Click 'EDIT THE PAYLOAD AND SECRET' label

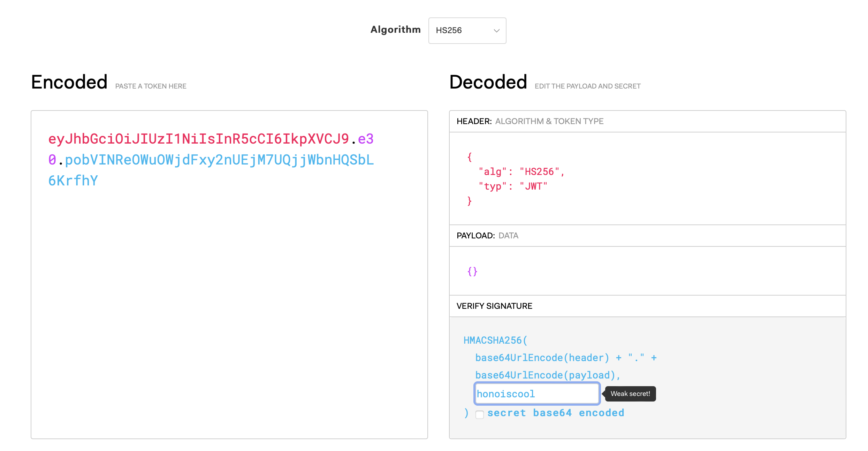click(x=587, y=86)
